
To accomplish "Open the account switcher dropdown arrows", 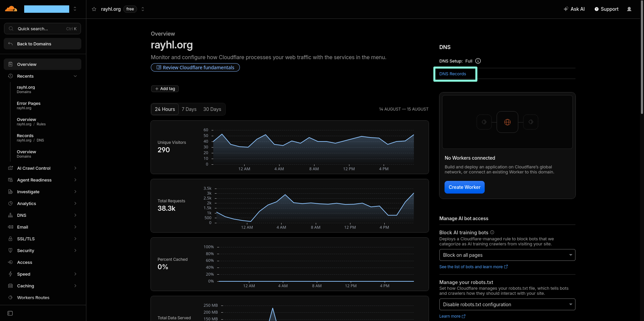I will pyautogui.click(x=75, y=9).
